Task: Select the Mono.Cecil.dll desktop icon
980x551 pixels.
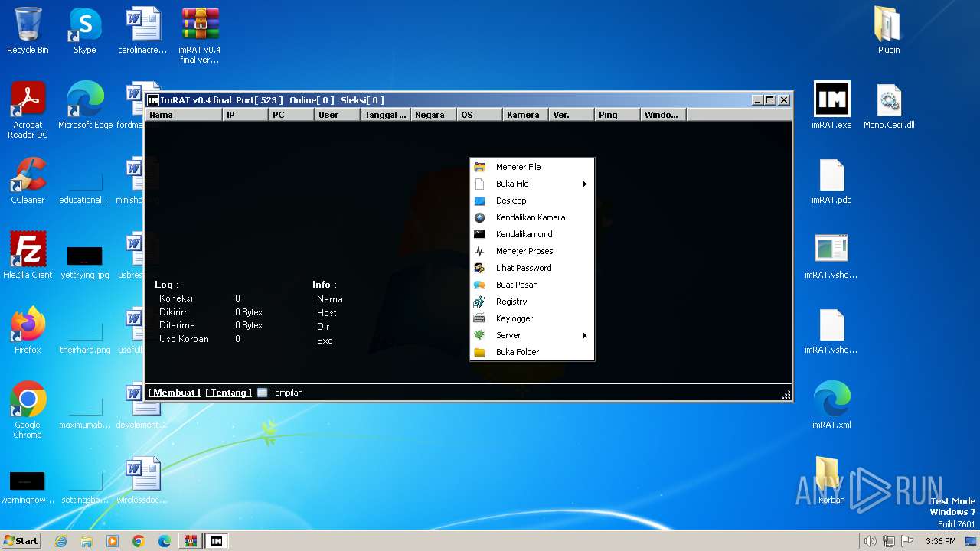Action: point(889,106)
